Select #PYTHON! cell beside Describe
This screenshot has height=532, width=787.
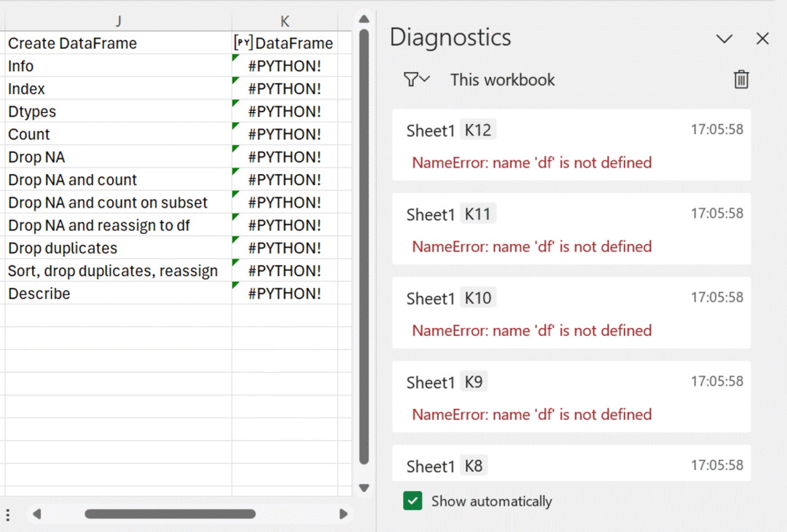285,293
